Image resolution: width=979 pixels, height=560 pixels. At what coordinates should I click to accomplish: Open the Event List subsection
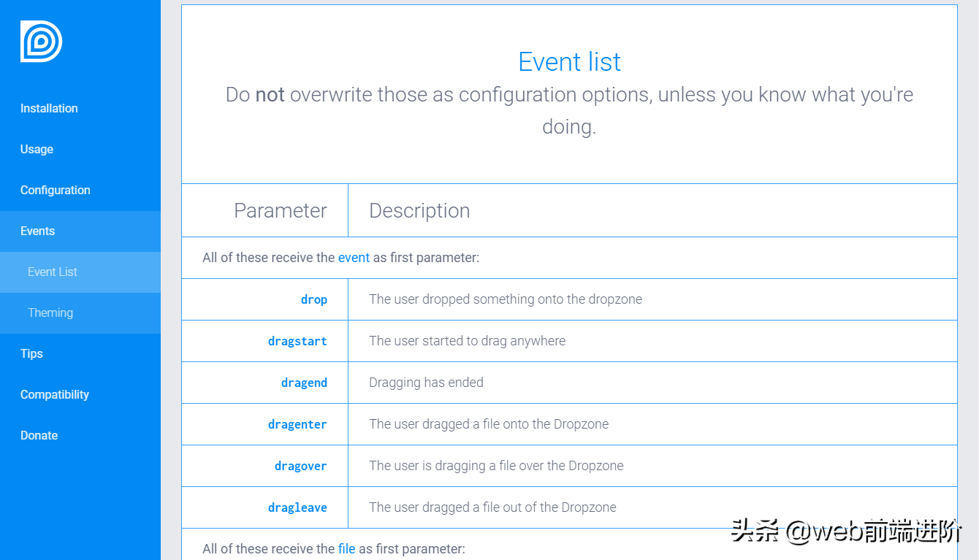point(52,272)
